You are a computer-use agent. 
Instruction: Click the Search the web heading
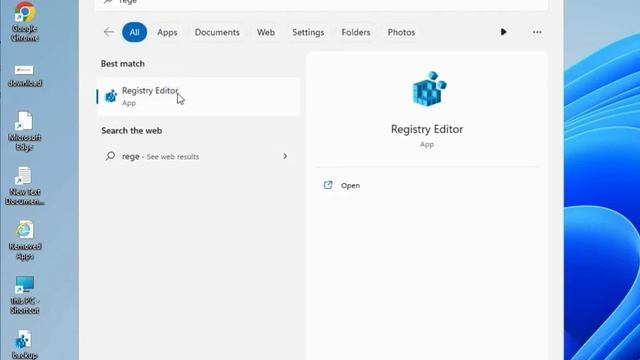pyautogui.click(x=131, y=131)
